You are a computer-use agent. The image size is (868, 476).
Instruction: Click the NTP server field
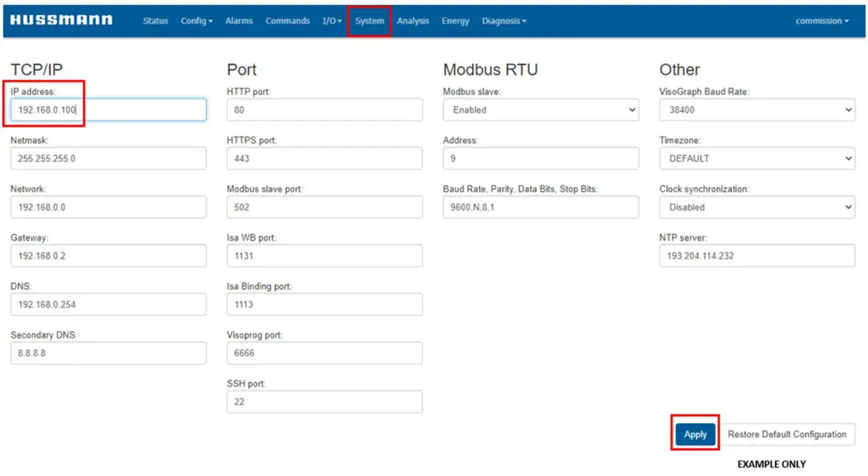tap(757, 256)
